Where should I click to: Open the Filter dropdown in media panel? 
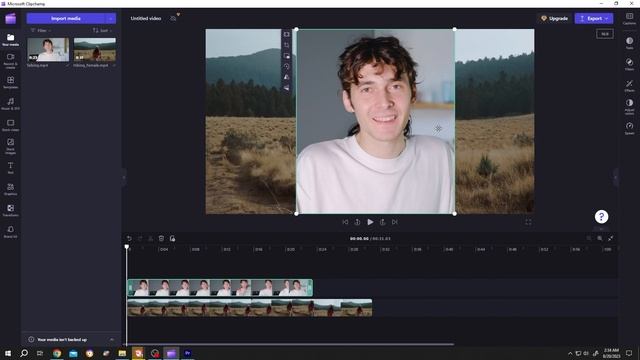pos(41,31)
